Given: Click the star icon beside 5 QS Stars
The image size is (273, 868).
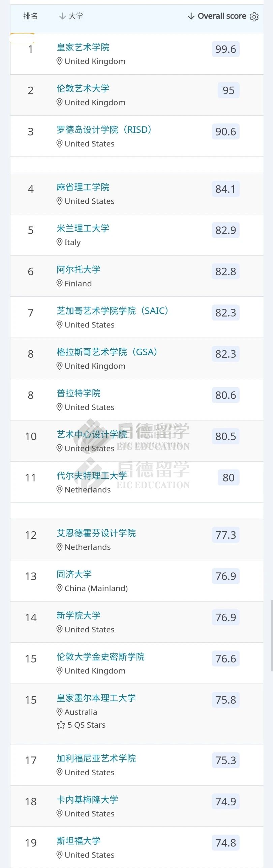Looking at the screenshot, I should pos(61,725).
